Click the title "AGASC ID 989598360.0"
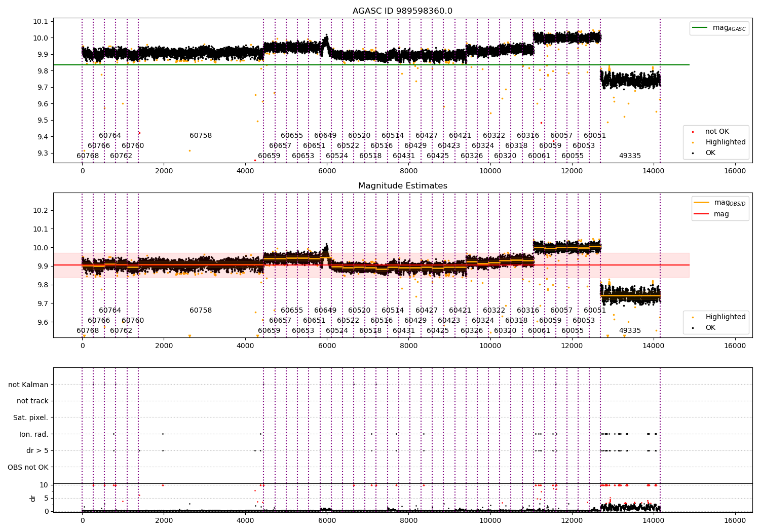 402,11
